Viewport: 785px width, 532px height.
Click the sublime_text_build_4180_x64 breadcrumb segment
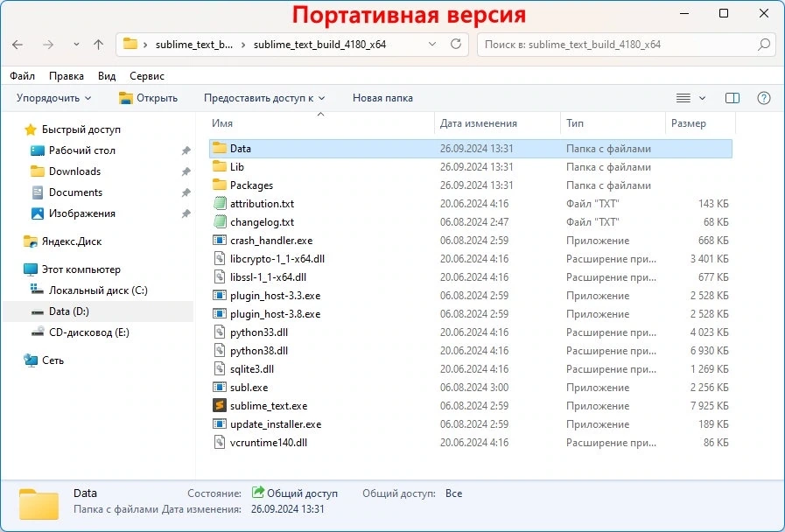(x=320, y=45)
